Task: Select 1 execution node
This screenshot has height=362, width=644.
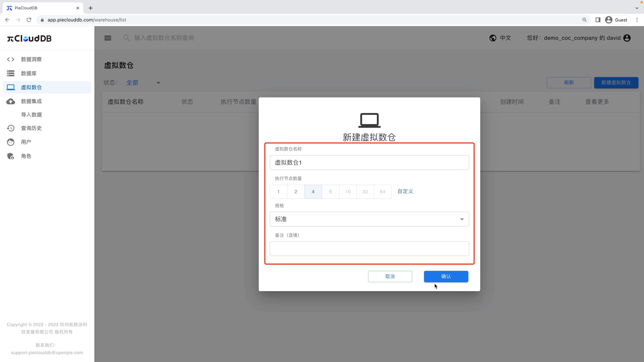Action: click(278, 191)
